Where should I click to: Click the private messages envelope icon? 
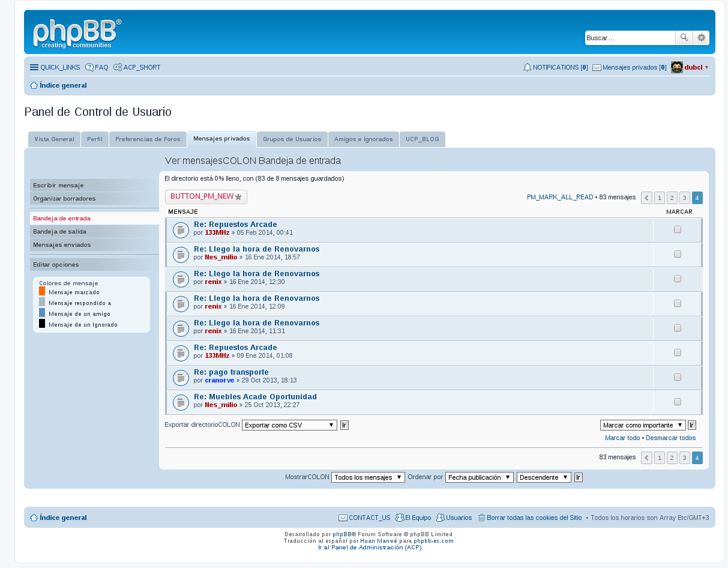(x=597, y=68)
